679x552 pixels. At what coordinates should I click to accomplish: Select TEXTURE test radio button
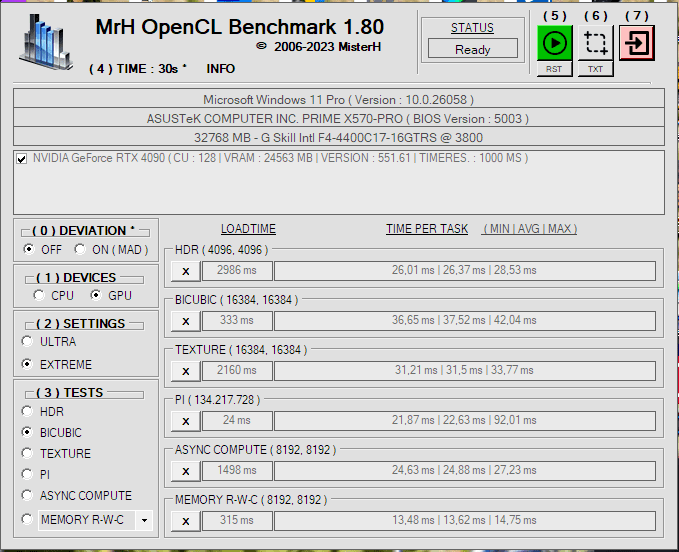click(27, 453)
